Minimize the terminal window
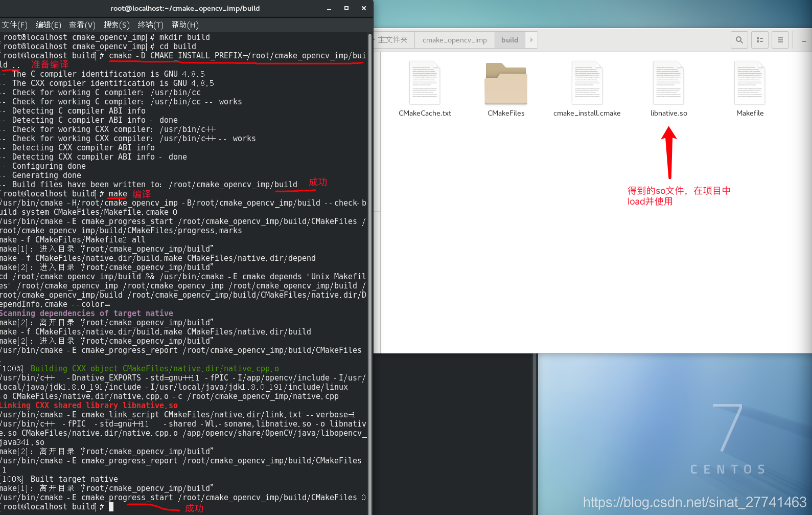 (x=329, y=8)
